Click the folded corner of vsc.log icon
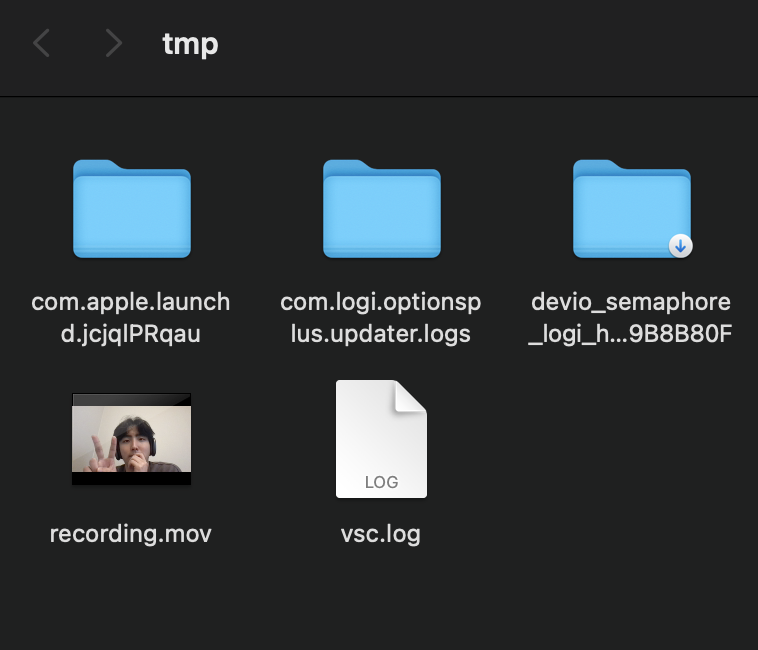 [412, 396]
